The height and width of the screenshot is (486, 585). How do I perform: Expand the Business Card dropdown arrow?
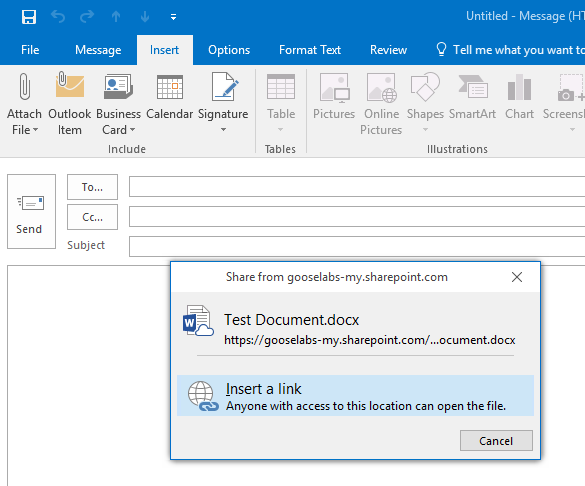132,130
